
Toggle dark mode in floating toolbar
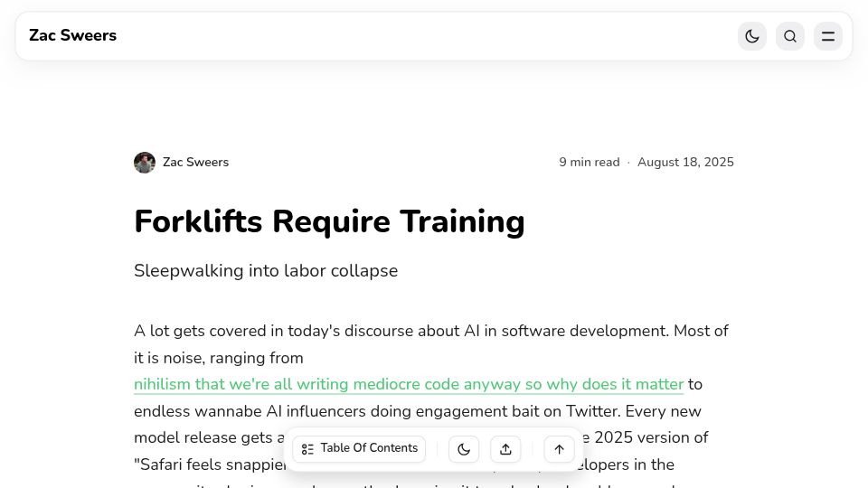[x=464, y=449]
